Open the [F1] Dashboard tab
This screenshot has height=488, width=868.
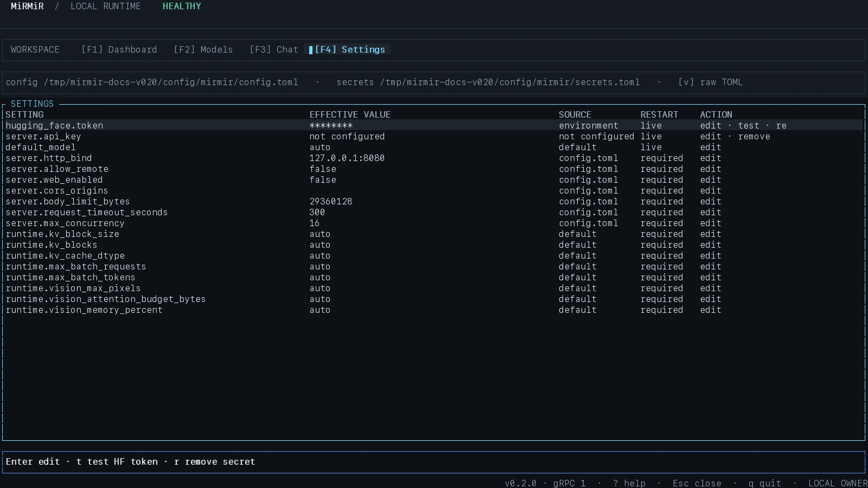tap(119, 49)
